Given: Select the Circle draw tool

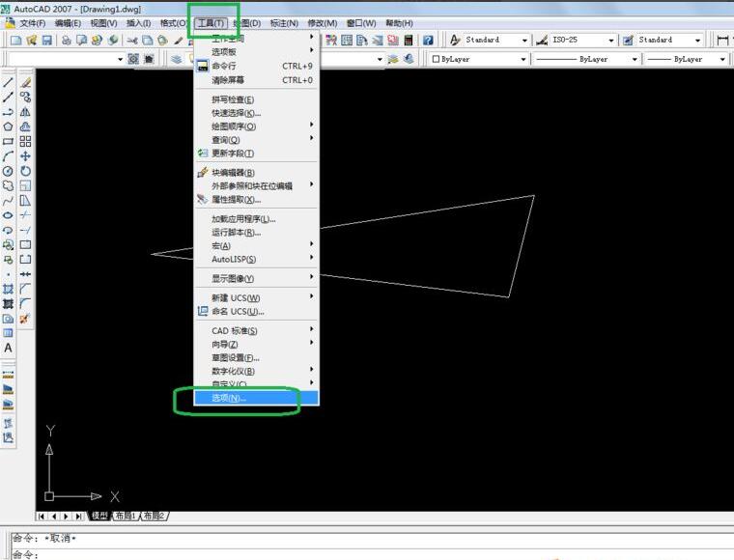Looking at the screenshot, I should tap(8, 171).
